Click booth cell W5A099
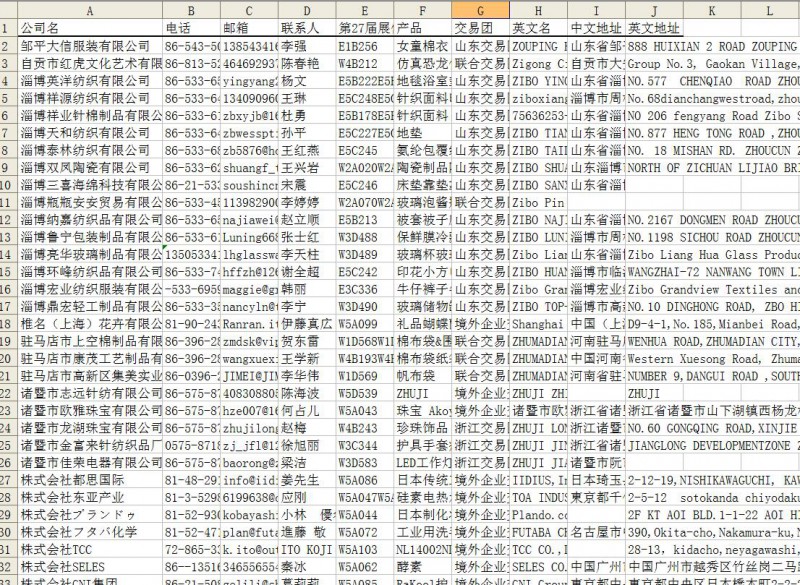The image size is (800, 585). click(365, 324)
